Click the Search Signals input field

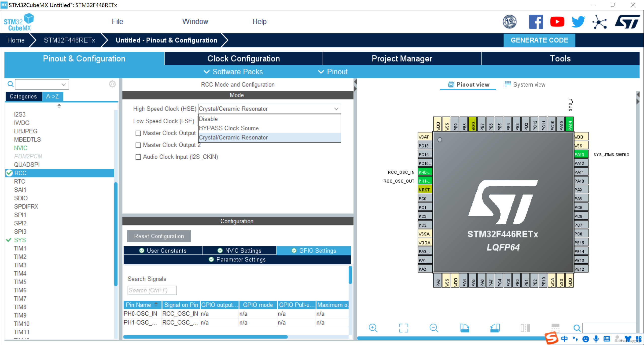(x=152, y=290)
